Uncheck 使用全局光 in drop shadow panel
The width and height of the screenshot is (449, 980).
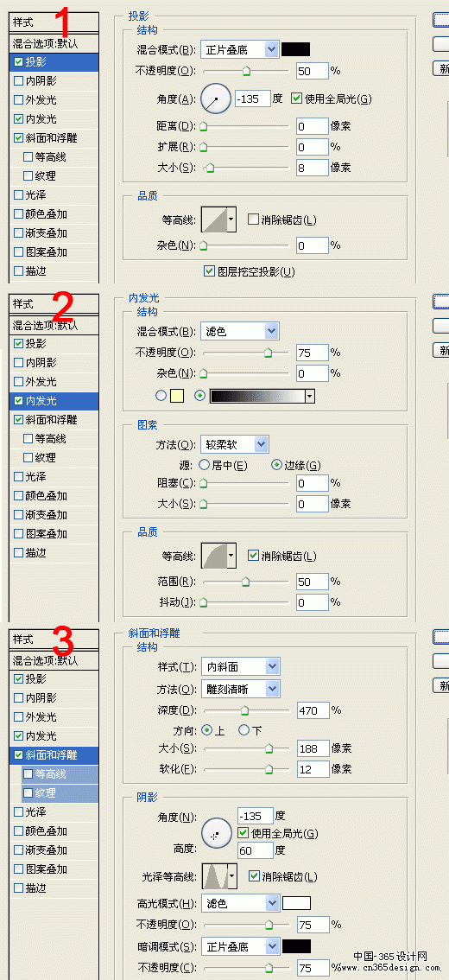pos(297,99)
